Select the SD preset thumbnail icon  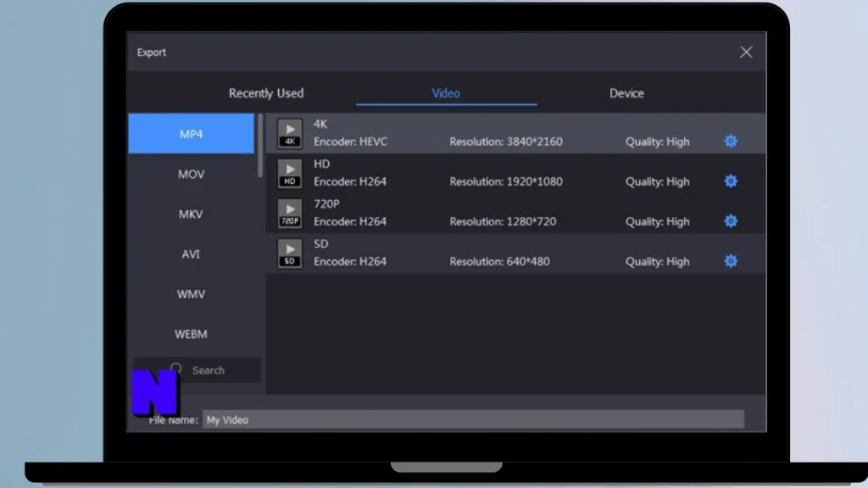pos(290,252)
